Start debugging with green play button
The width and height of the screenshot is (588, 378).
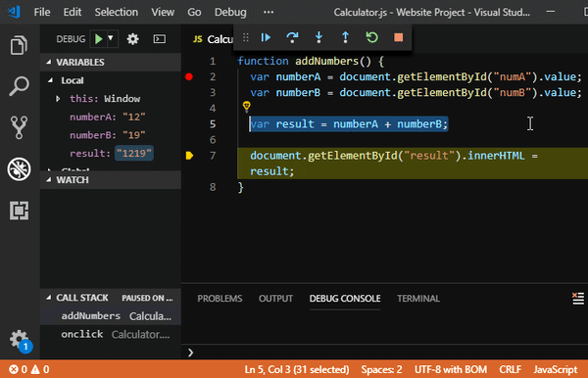98,39
